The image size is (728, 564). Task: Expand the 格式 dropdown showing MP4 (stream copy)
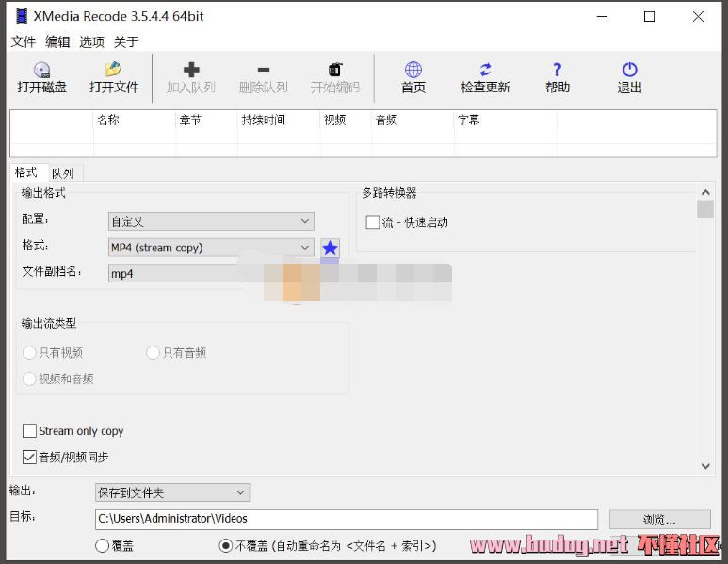[211, 248]
